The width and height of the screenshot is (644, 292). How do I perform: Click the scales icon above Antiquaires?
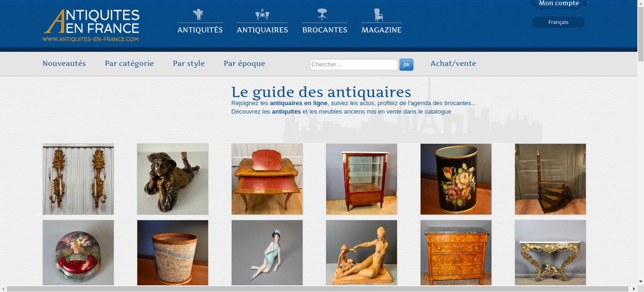pyautogui.click(x=262, y=14)
